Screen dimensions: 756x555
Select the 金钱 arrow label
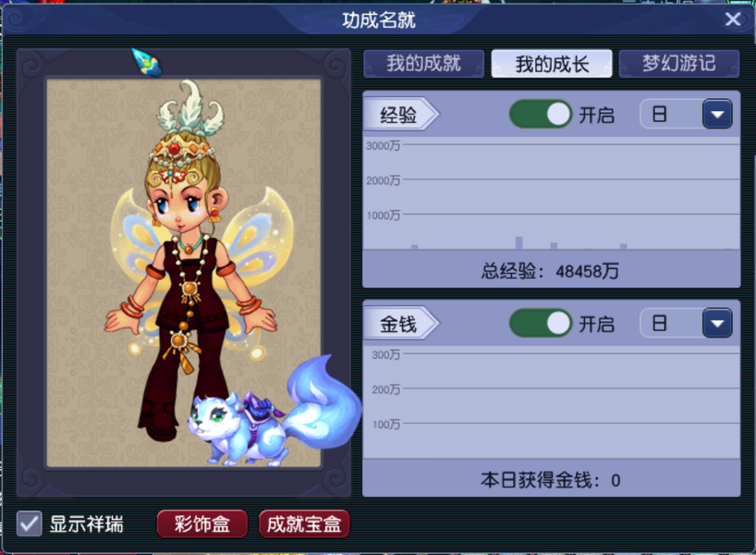point(401,324)
